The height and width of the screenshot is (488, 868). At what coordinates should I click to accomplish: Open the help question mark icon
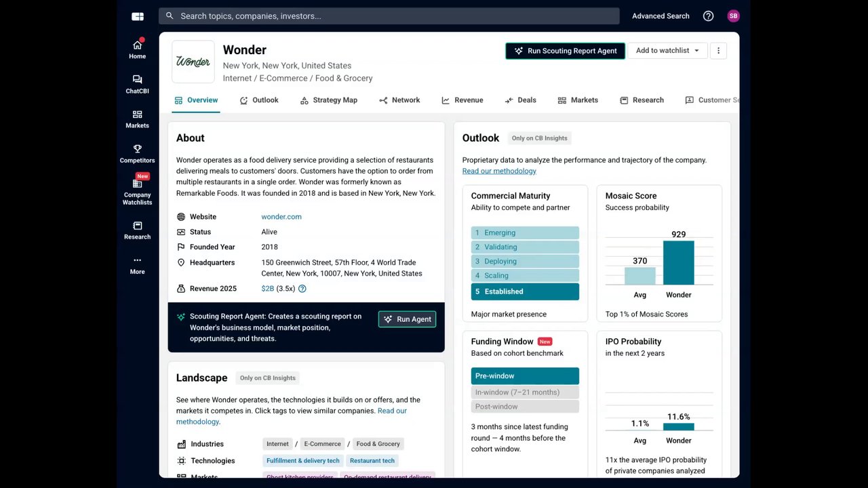click(x=708, y=16)
